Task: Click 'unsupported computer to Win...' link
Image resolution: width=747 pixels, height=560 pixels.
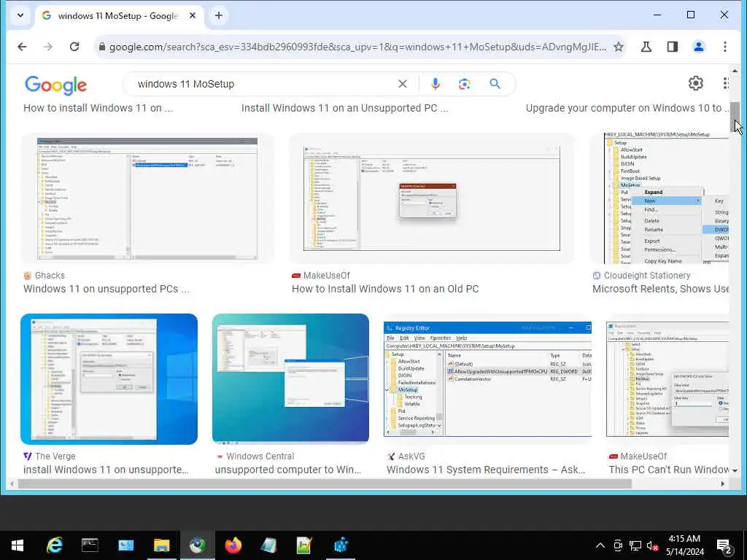Action: [x=287, y=470]
